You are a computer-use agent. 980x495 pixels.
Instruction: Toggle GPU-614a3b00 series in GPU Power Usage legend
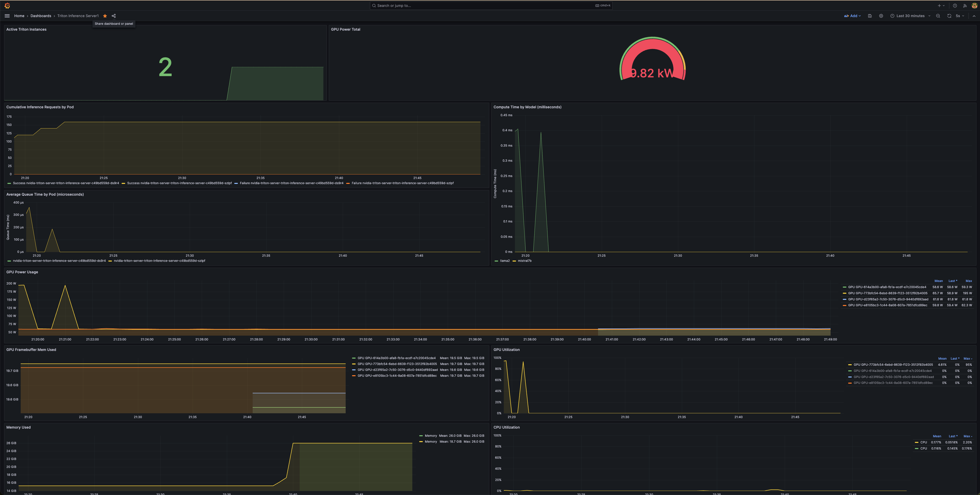[x=887, y=287]
